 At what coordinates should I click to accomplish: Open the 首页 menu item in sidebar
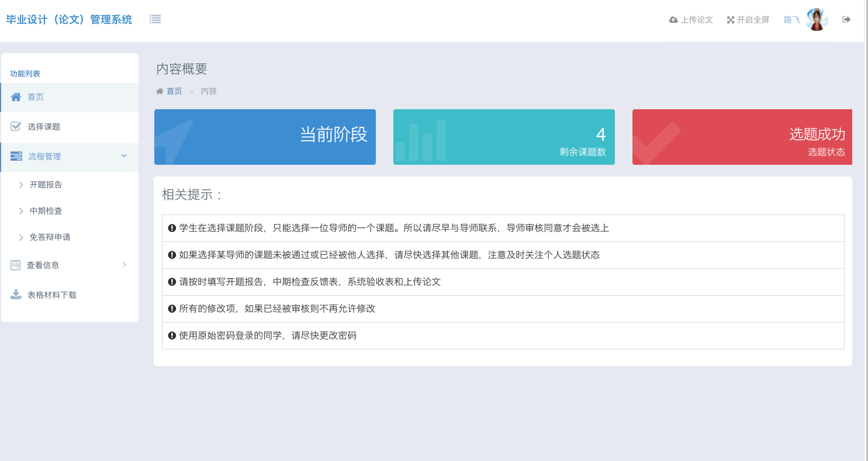point(35,97)
